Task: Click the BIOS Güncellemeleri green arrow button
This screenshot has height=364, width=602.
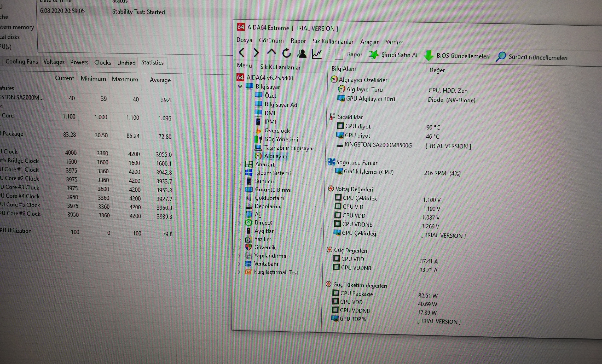Action: [456, 56]
